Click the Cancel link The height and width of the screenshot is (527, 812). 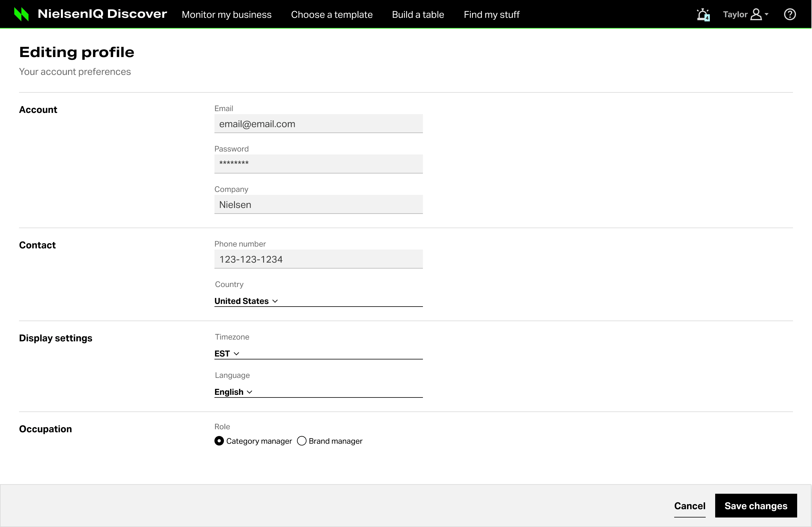(690, 506)
